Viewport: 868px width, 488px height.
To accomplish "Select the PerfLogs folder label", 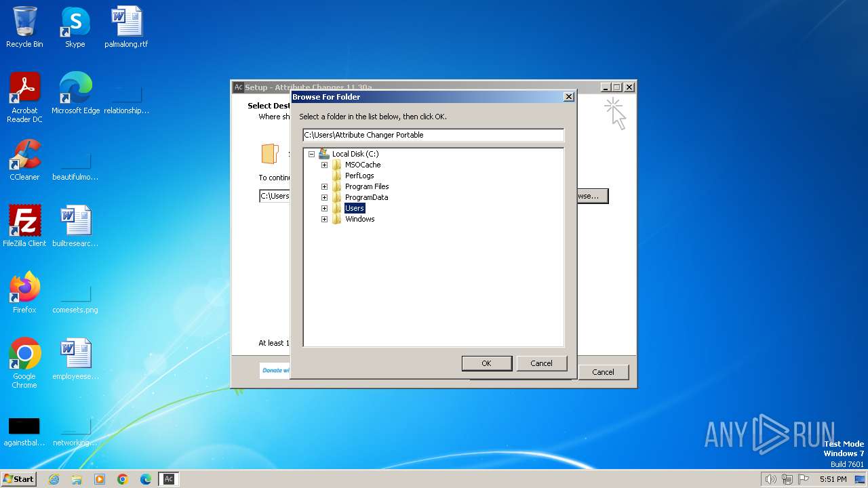I will coord(359,176).
